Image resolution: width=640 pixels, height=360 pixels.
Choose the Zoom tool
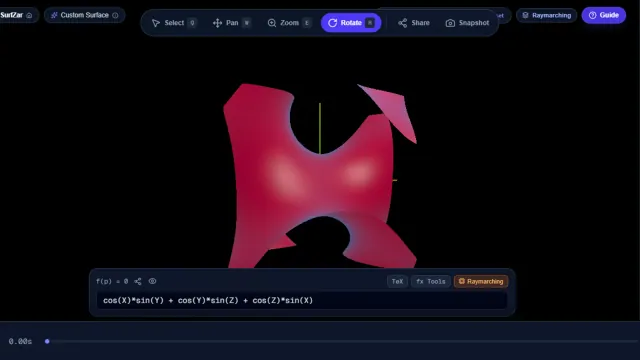[x=289, y=23]
